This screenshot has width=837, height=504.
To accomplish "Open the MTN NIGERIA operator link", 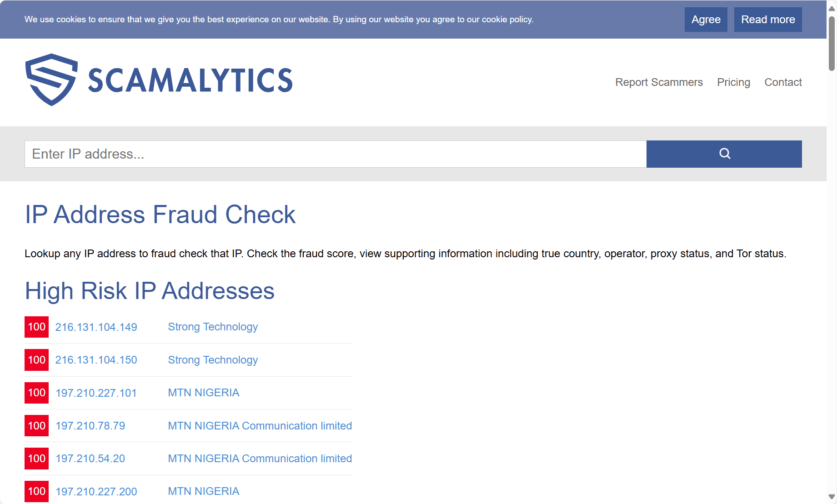I will click(203, 393).
